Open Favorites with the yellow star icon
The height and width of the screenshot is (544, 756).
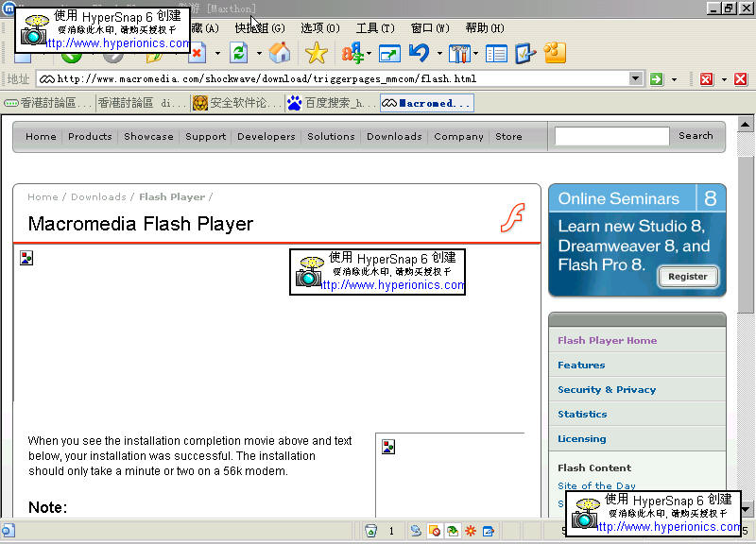coord(317,53)
